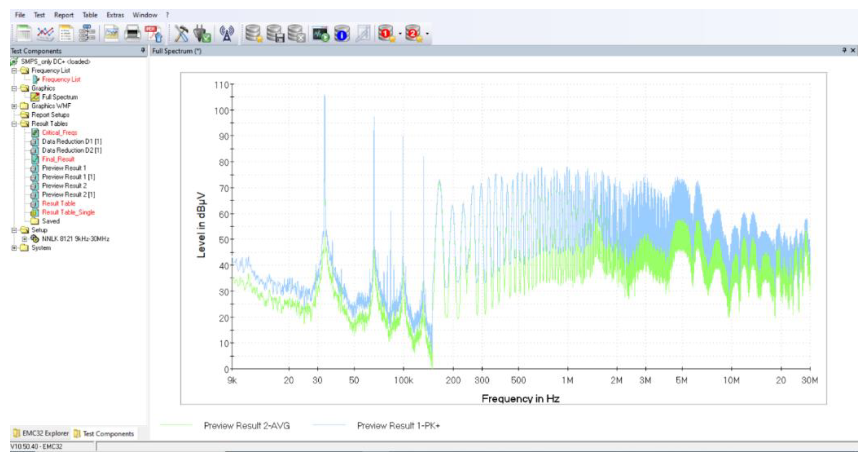Open the hammer and wrench tools icon

[181, 34]
